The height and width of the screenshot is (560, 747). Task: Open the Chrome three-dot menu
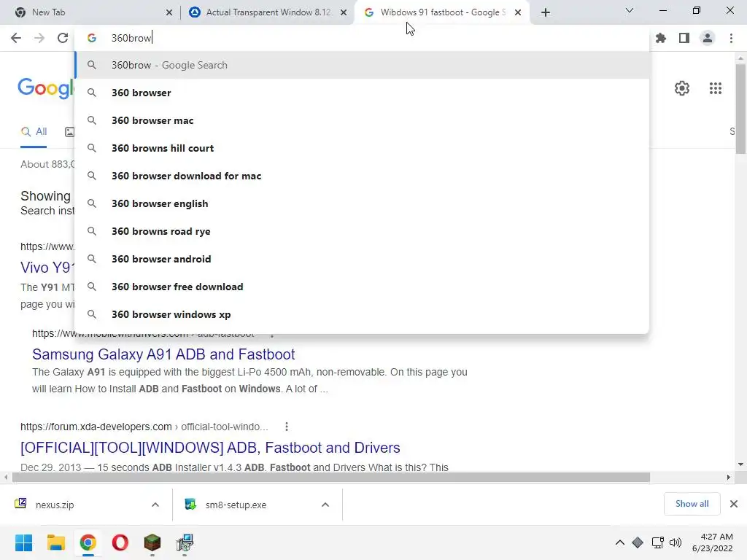click(731, 38)
